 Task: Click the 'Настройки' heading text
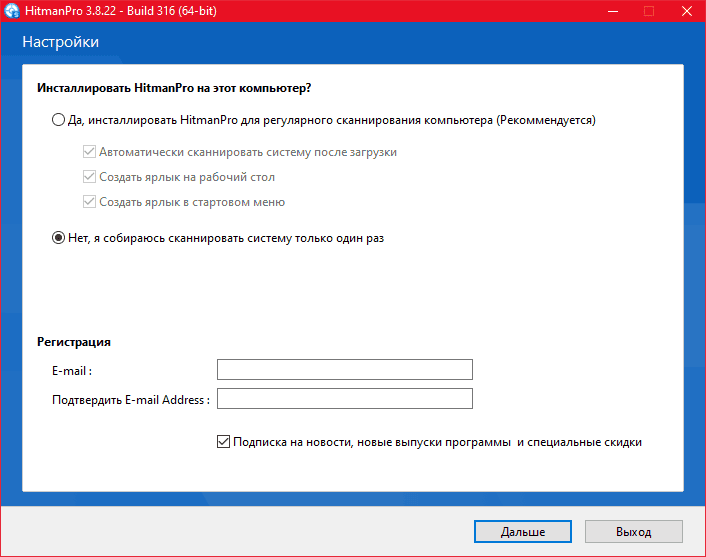[x=60, y=42]
